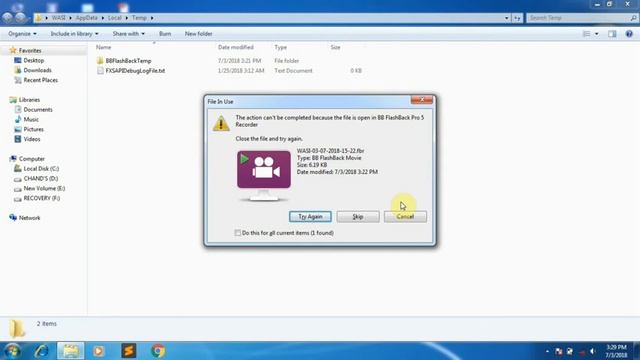Screen dimensions: 640x360
Task: Open Sublime Text from taskbar
Action: [129, 351]
